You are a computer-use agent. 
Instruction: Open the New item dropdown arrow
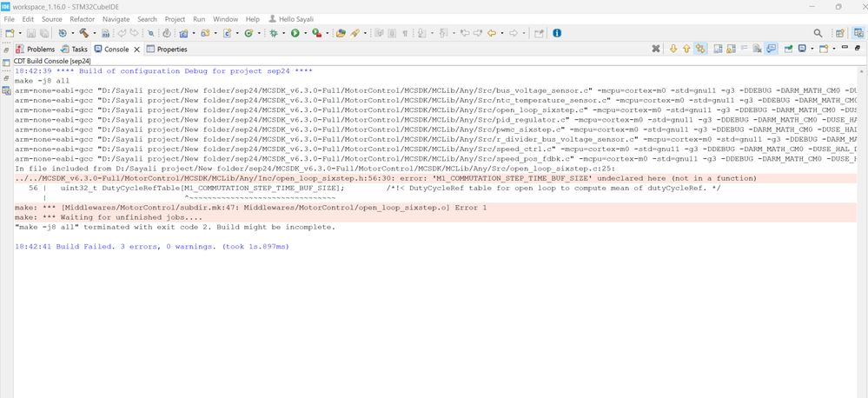click(19, 33)
